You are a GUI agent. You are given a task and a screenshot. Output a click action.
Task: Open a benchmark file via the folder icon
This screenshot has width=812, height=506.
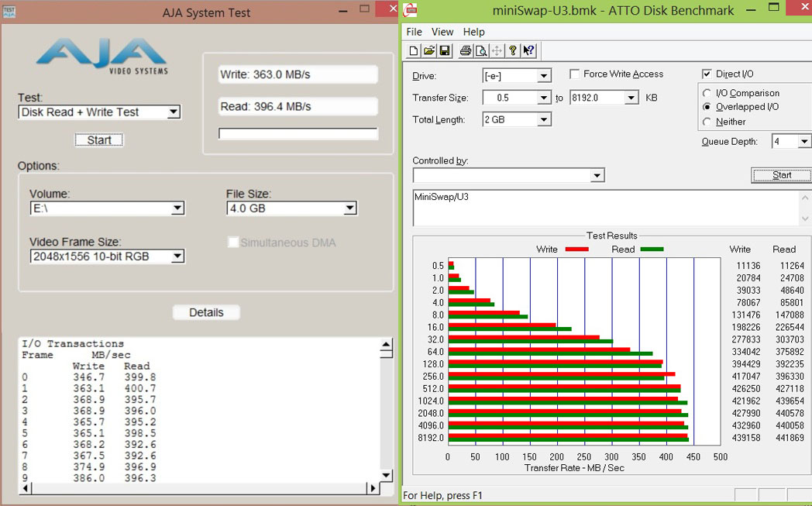click(x=428, y=50)
